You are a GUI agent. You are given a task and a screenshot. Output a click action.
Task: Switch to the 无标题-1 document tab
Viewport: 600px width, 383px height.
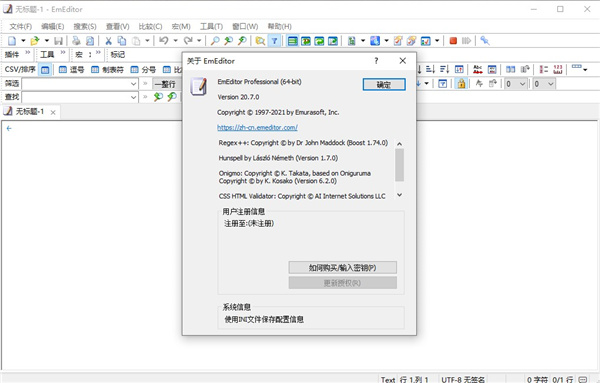point(30,112)
